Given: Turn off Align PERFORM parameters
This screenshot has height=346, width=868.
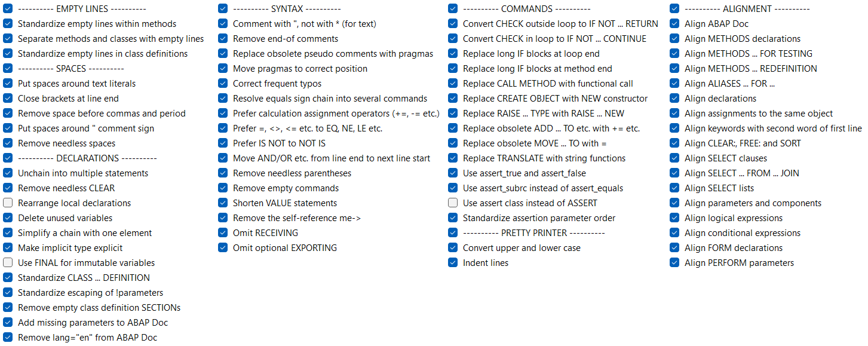Looking at the screenshot, I should 674,263.
